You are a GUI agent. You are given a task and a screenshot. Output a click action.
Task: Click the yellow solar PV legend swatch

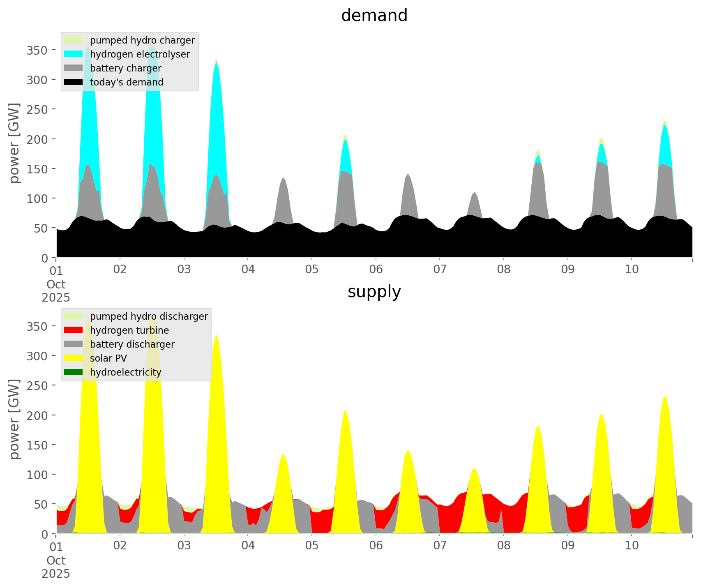[74, 358]
